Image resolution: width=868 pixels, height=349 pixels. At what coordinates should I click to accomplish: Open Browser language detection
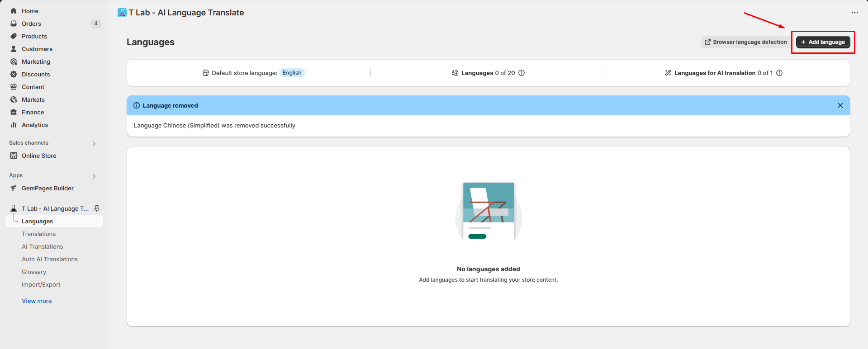[745, 42]
